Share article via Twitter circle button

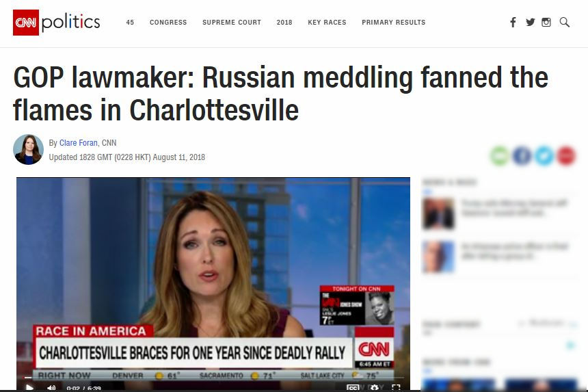pos(544,156)
